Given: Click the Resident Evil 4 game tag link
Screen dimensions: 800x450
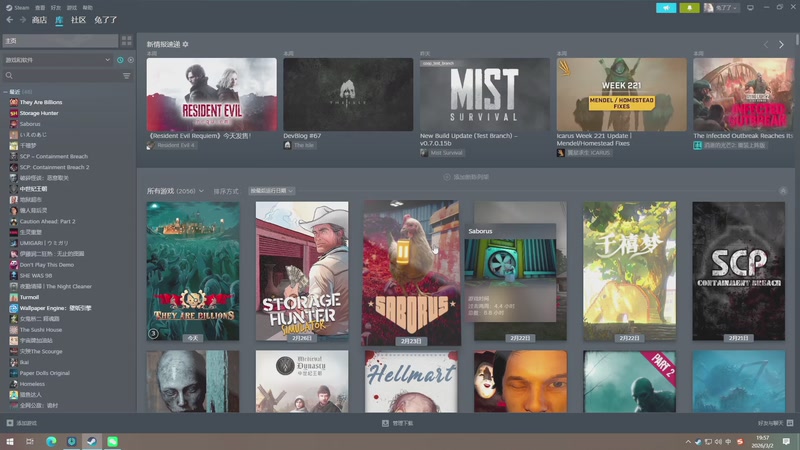Looking at the screenshot, I should 171,145.
